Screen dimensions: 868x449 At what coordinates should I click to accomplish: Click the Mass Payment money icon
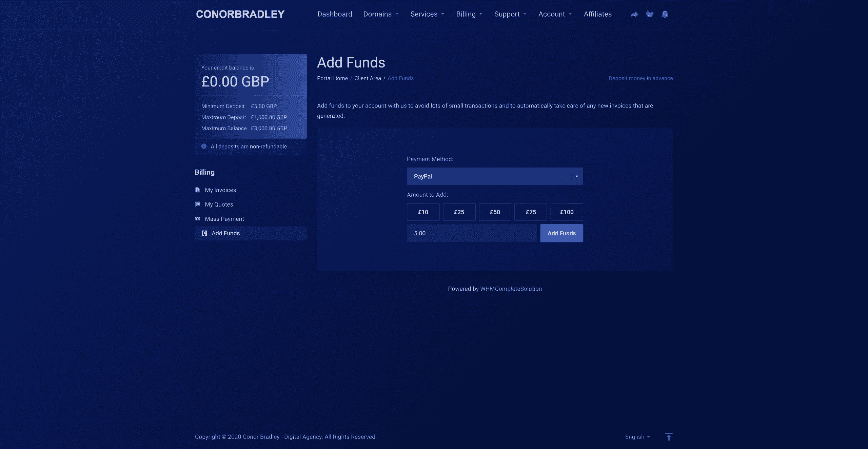(x=197, y=219)
